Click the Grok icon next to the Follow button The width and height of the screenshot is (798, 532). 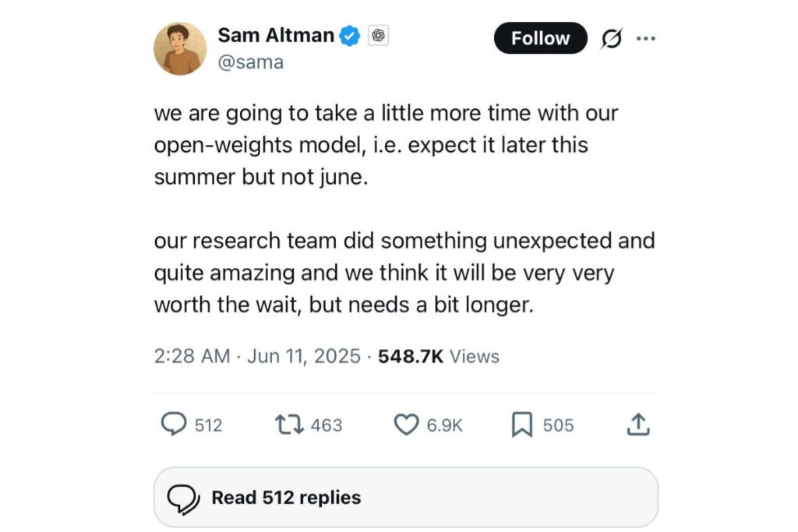(x=613, y=37)
